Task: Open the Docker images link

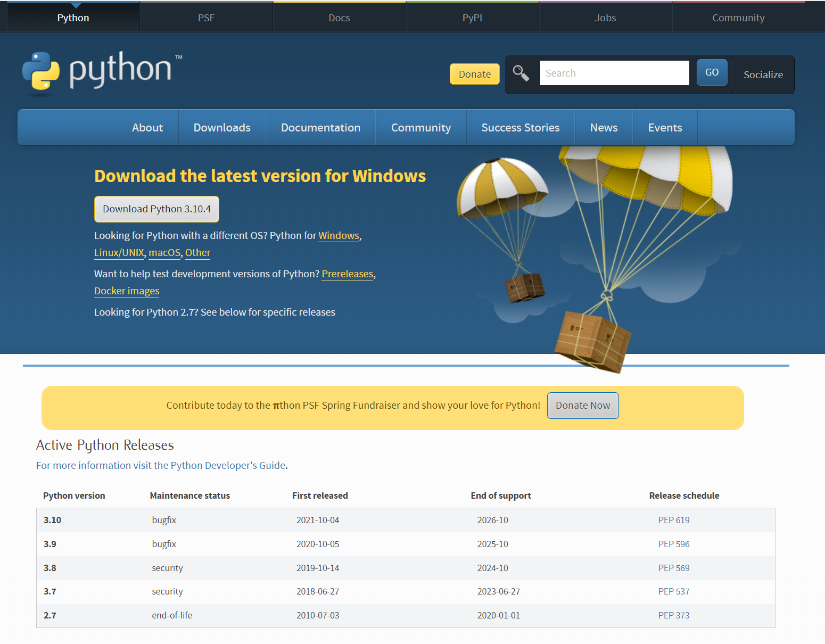Action: 127,291
